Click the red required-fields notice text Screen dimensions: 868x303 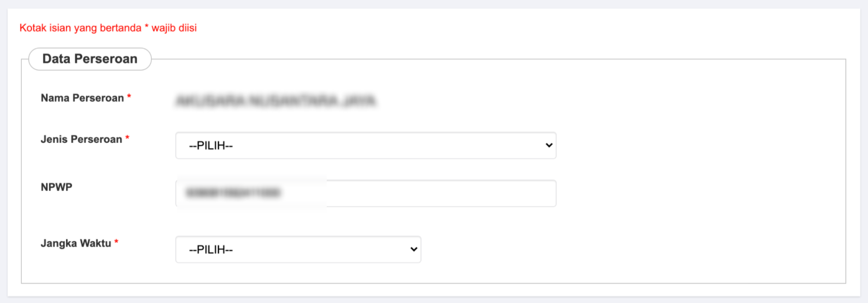[x=108, y=28]
